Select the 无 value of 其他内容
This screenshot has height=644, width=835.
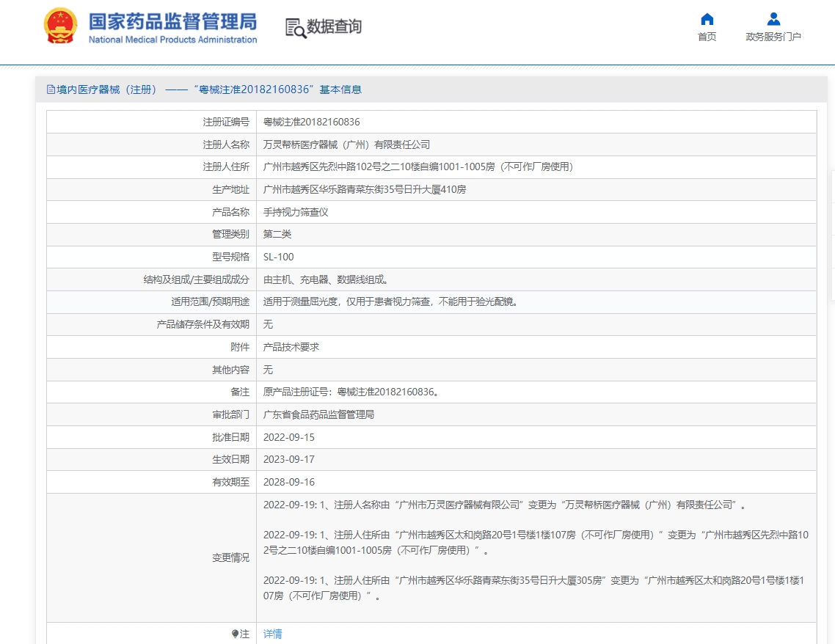[x=268, y=370]
